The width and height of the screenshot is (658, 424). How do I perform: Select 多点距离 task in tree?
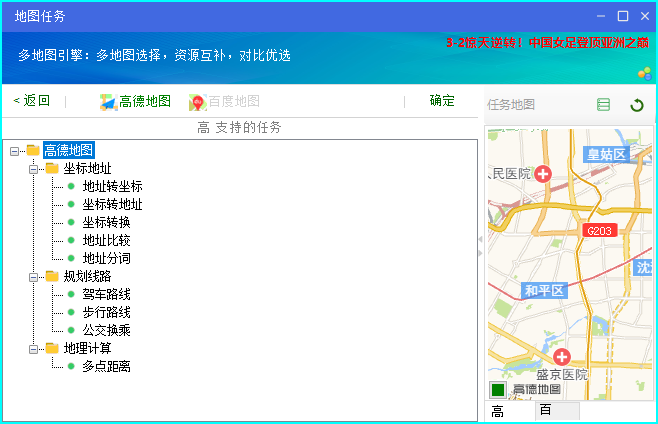tap(106, 366)
